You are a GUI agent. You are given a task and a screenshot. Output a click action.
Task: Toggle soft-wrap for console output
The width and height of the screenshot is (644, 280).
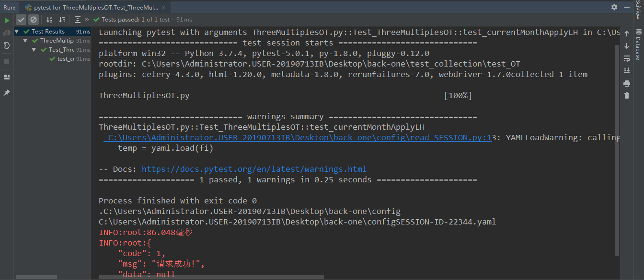coord(626,58)
